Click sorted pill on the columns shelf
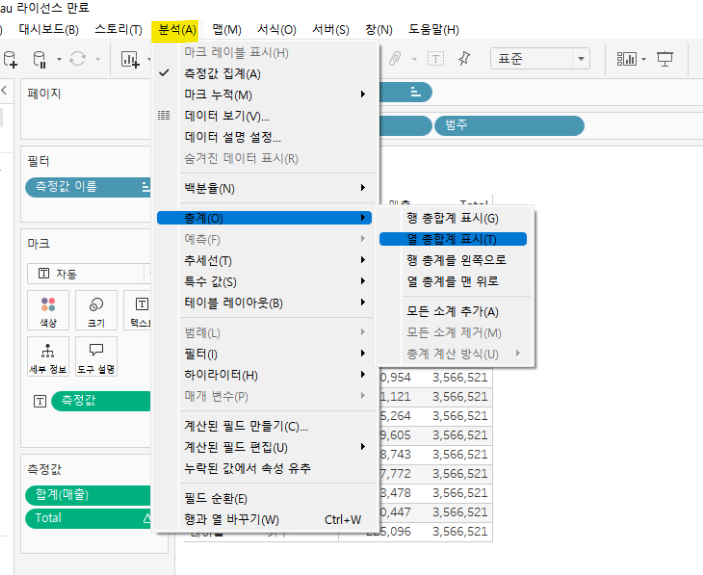This screenshot has height=575, width=703. pos(405,92)
